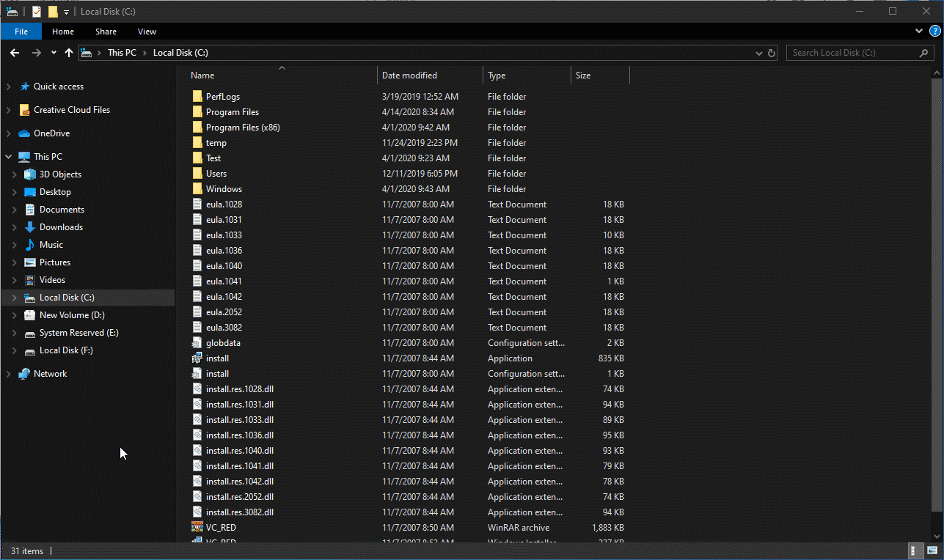Expand the Network tree node
Image resolution: width=944 pixels, height=560 pixels.
[x=8, y=374]
